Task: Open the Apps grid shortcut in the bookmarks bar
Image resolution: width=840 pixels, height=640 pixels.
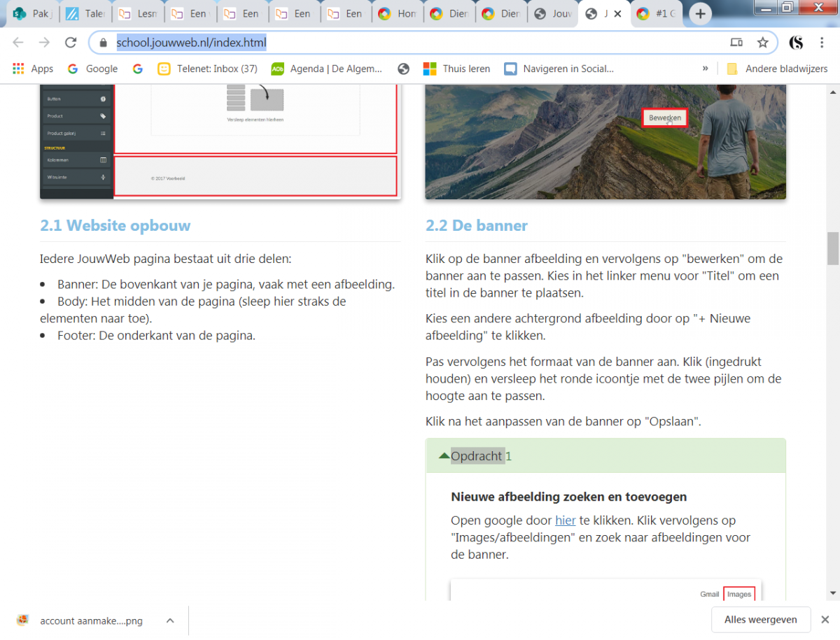Action: point(33,69)
